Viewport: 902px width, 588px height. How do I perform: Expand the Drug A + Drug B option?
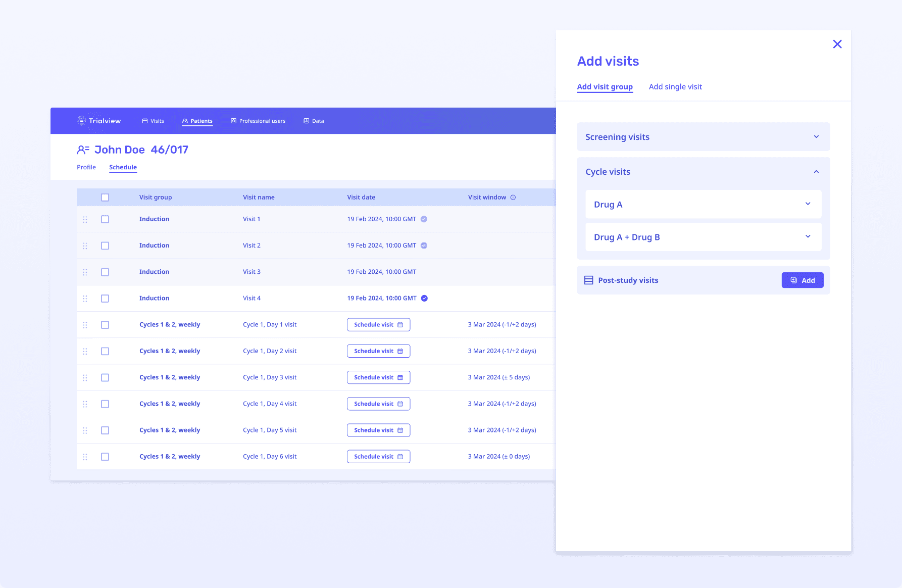(x=704, y=237)
